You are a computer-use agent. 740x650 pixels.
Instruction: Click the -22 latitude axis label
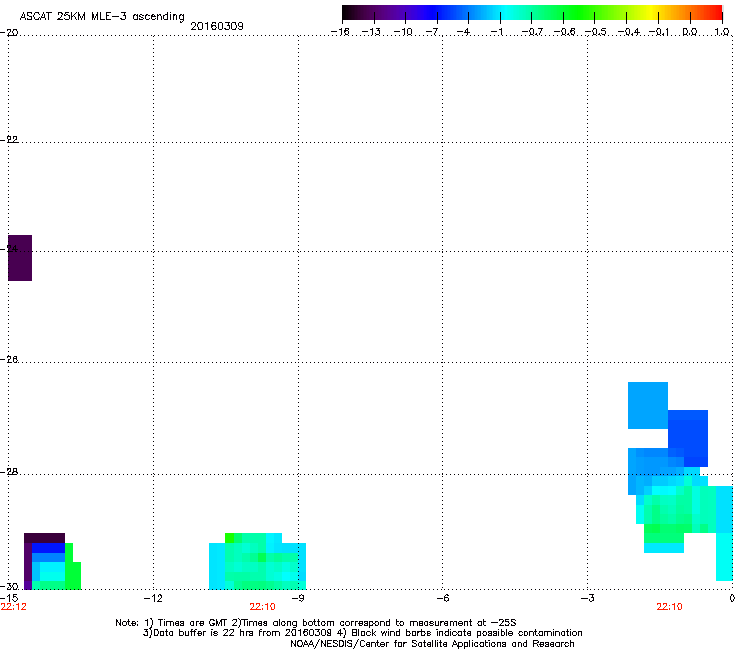(x=9, y=140)
